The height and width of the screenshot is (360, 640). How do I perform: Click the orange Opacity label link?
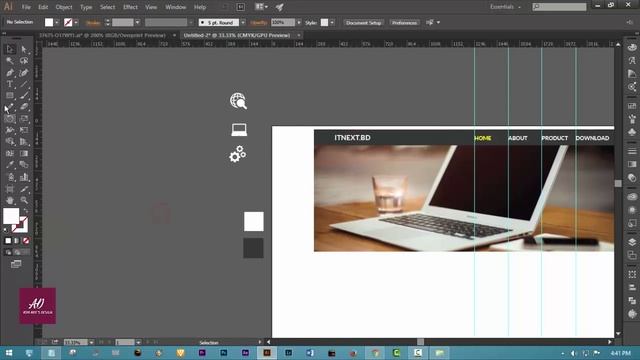pos(259,22)
